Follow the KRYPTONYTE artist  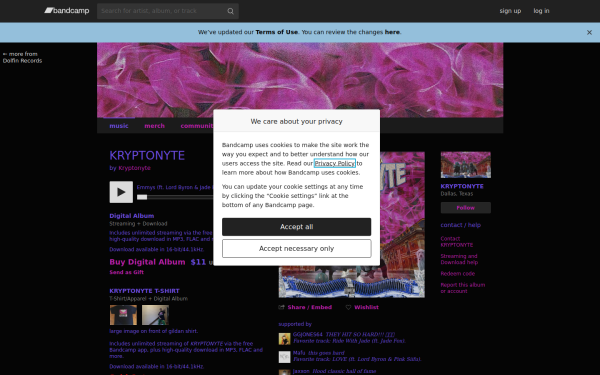click(x=466, y=208)
